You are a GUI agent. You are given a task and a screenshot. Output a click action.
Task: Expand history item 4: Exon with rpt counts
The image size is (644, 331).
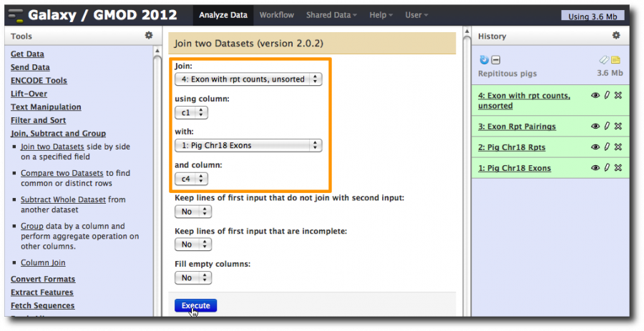(x=524, y=101)
